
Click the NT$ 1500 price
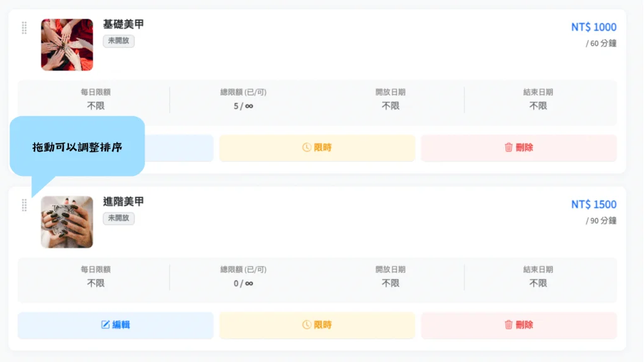click(594, 204)
